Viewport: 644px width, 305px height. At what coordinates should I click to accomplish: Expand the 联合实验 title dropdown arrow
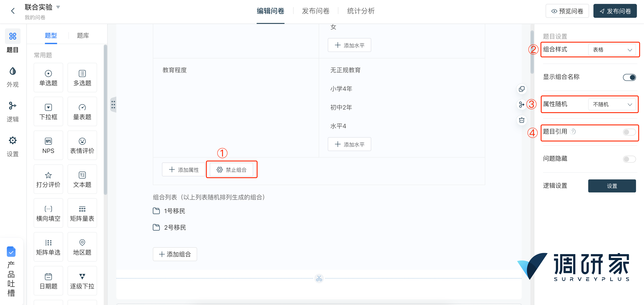[58, 7]
